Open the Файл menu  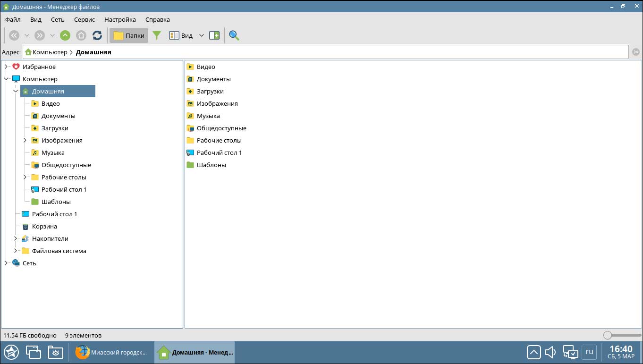tap(13, 19)
